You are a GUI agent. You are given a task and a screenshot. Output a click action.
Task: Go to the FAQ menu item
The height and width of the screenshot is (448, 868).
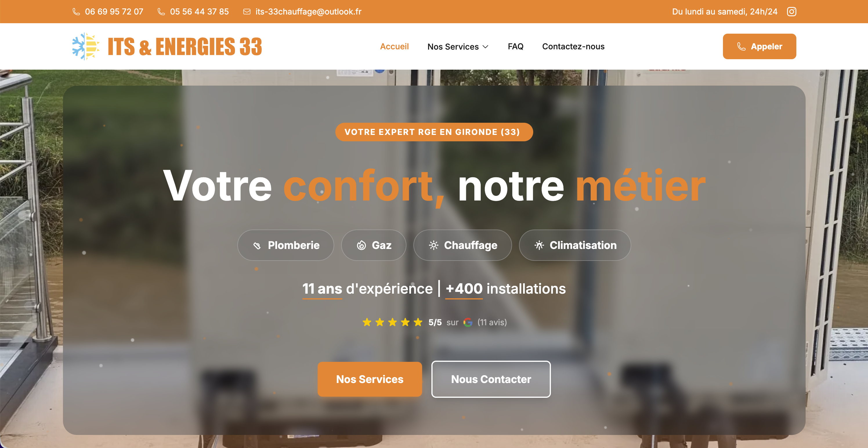tap(516, 46)
